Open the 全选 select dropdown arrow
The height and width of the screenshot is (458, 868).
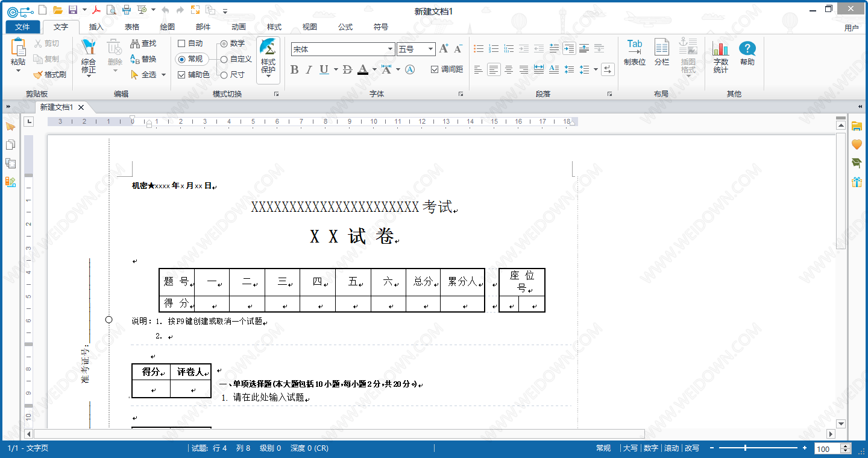pyautogui.click(x=163, y=75)
